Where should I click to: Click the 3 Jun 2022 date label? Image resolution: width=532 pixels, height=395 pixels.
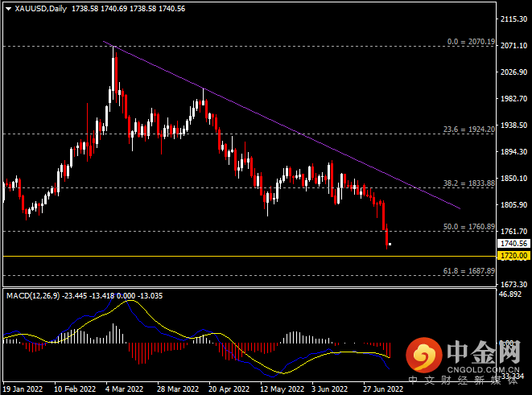pyautogui.click(x=329, y=389)
